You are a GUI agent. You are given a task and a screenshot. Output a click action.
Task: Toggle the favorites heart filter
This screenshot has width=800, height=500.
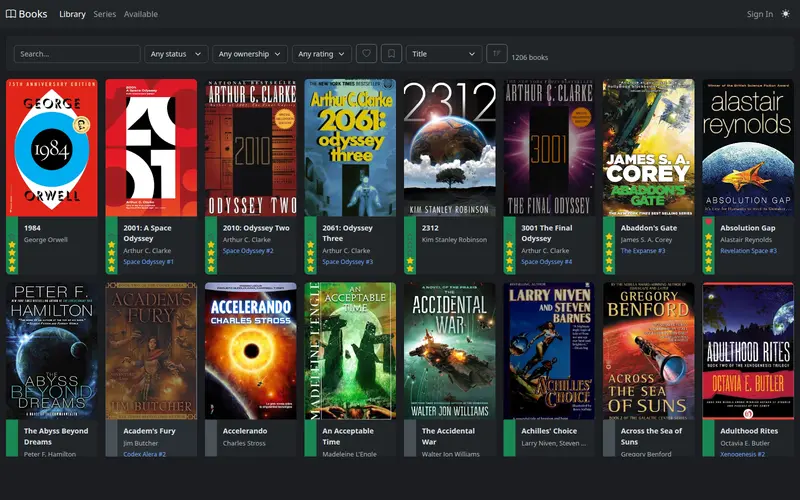[x=366, y=54]
